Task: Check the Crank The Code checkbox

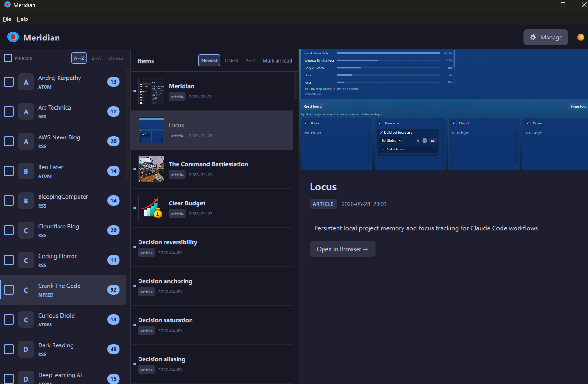Action: tap(9, 290)
